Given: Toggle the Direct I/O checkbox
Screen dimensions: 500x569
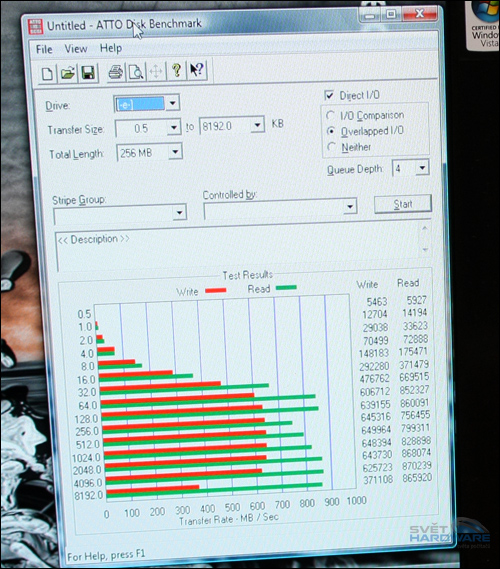Looking at the screenshot, I should [329, 95].
